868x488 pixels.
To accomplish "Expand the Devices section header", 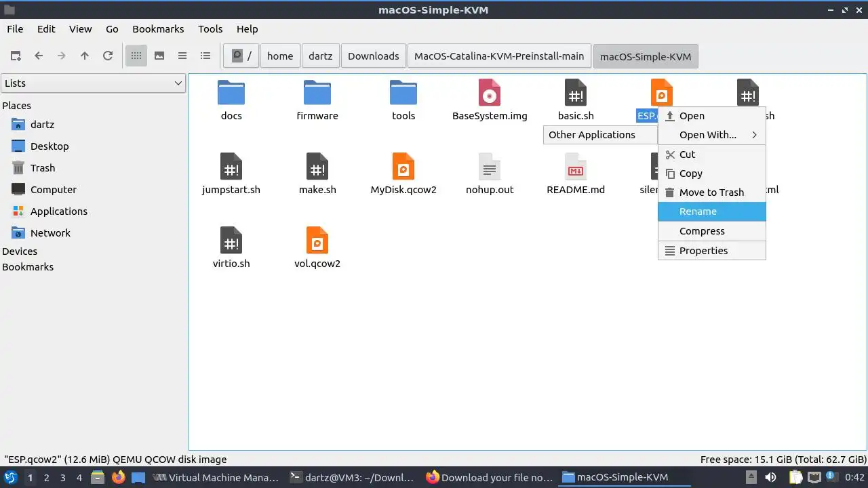I will click(x=20, y=251).
